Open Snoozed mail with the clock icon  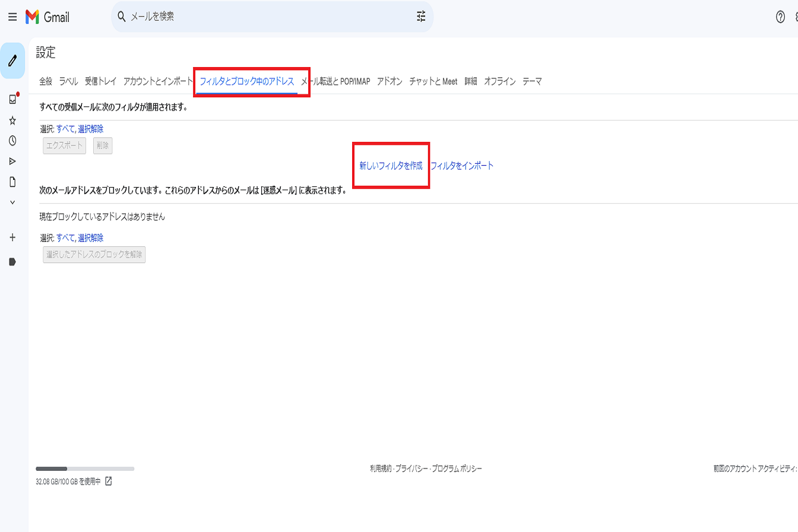pyautogui.click(x=12, y=141)
